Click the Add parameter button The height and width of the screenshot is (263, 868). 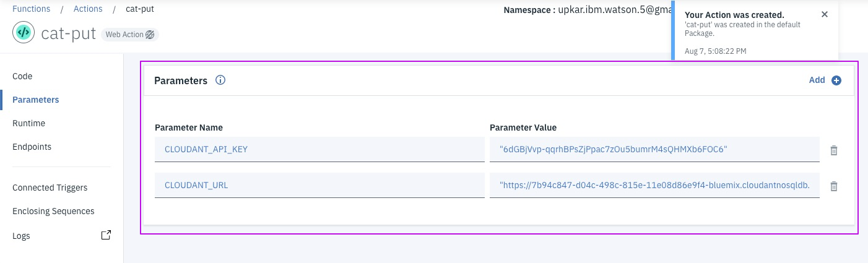pos(825,80)
